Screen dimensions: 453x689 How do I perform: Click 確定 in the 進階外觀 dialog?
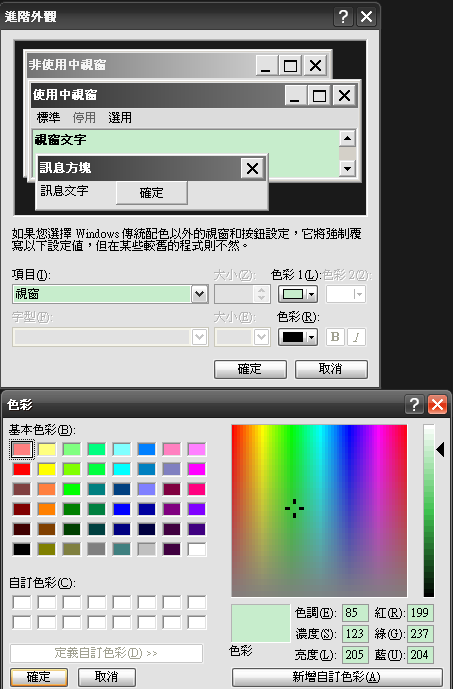click(250, 369)
